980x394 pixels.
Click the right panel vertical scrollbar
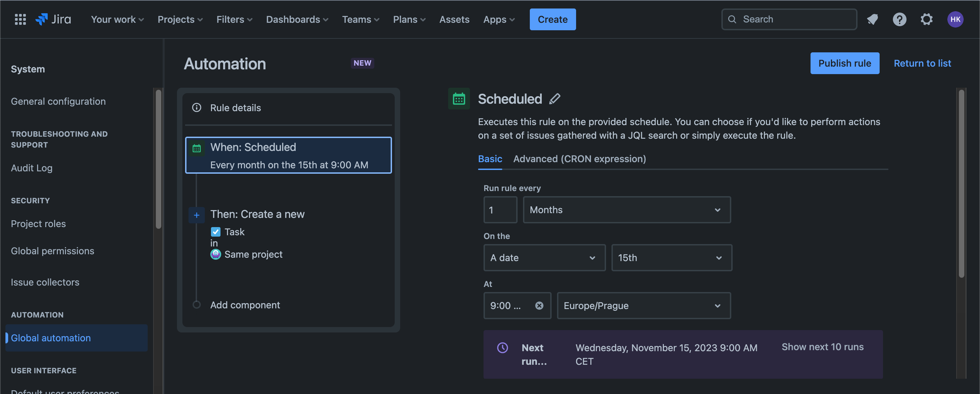point(961,184)
